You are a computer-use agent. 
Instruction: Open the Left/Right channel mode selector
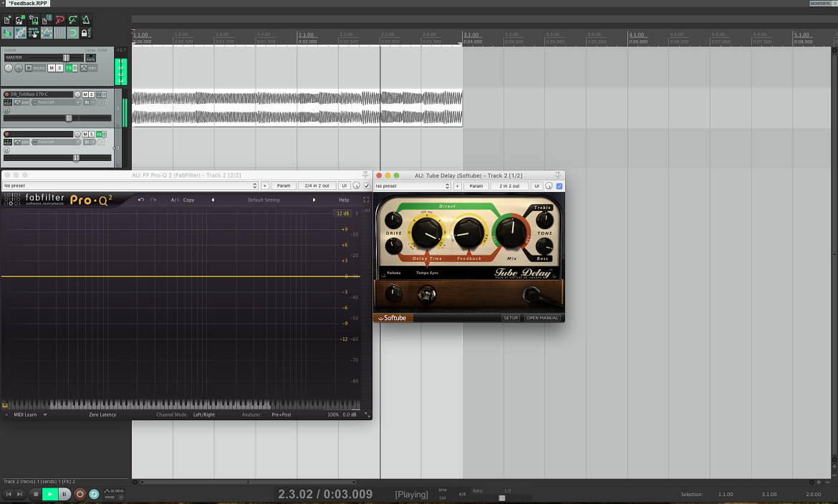[x=203, y=415]
